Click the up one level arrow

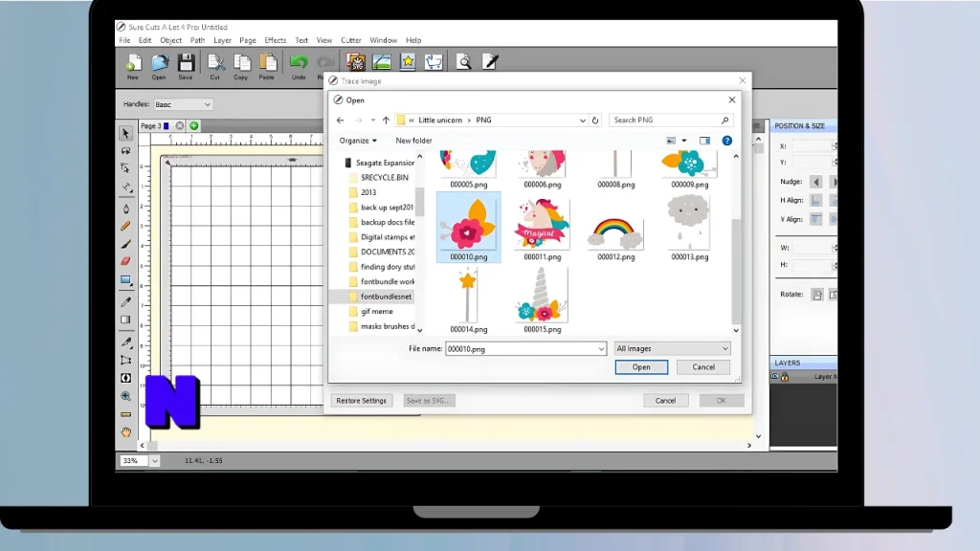pos(386,120)
